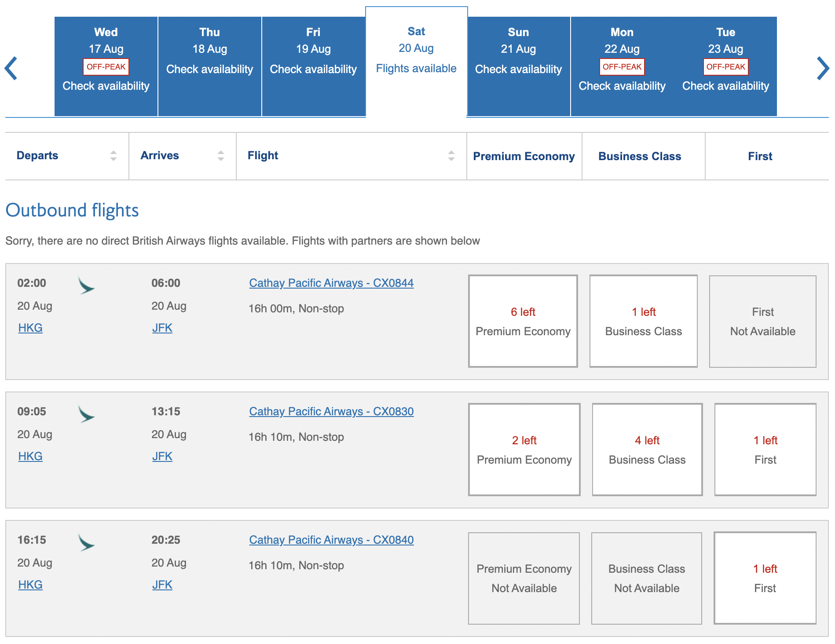This screenshot has width=835, height=644.
Task: Select Business Class 4 left on CX0830
Action: [647, 450]
